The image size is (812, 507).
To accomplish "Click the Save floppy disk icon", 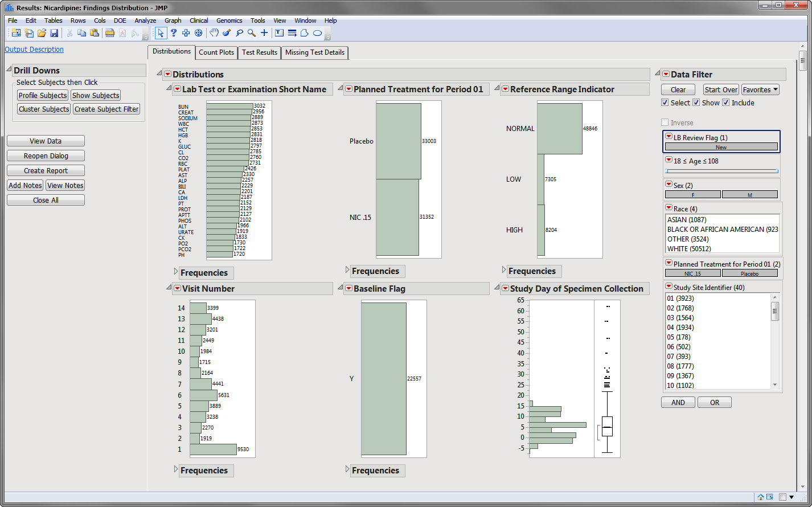I will pyautogui.click(x=54, y=33).
